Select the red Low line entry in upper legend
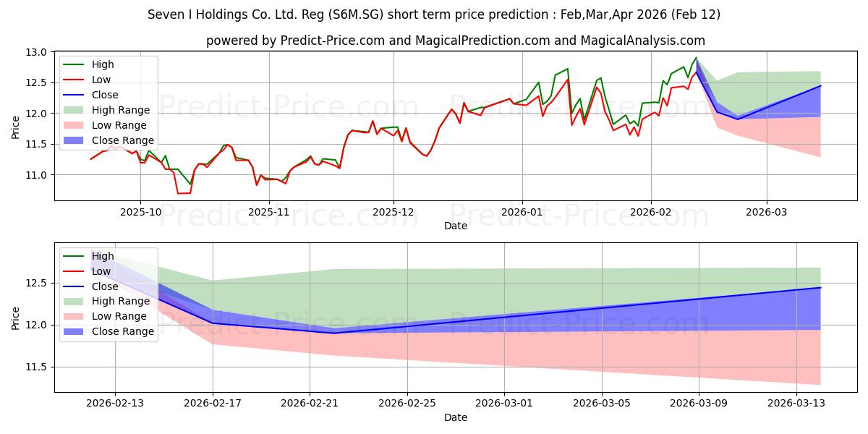868x434 pixels. (75, 80)
